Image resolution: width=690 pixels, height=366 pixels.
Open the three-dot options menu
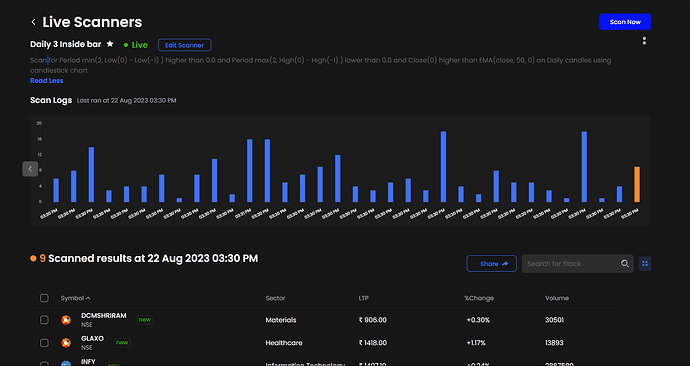click(644, 41)
